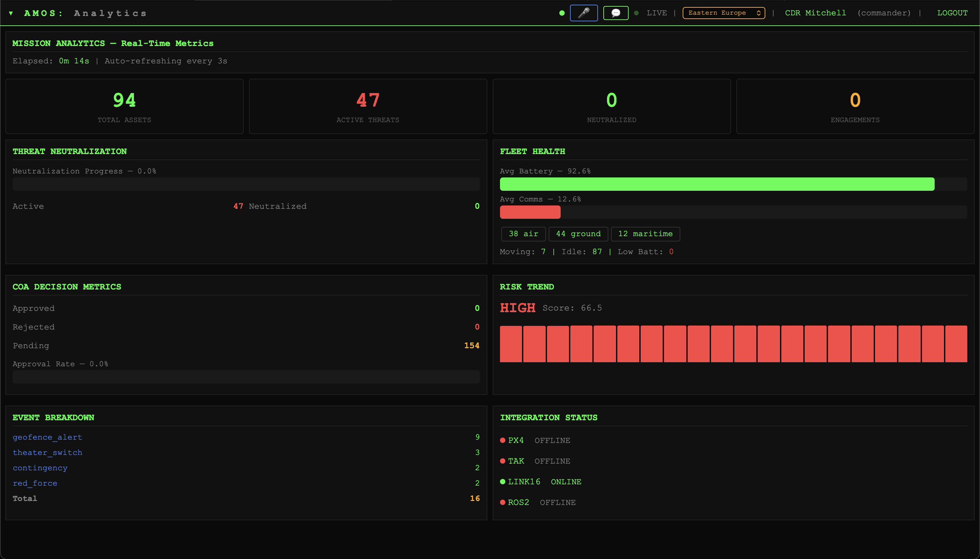Expand the AMOS navigation triangle menu
980x559 pixels.
[x=11, y=13]
